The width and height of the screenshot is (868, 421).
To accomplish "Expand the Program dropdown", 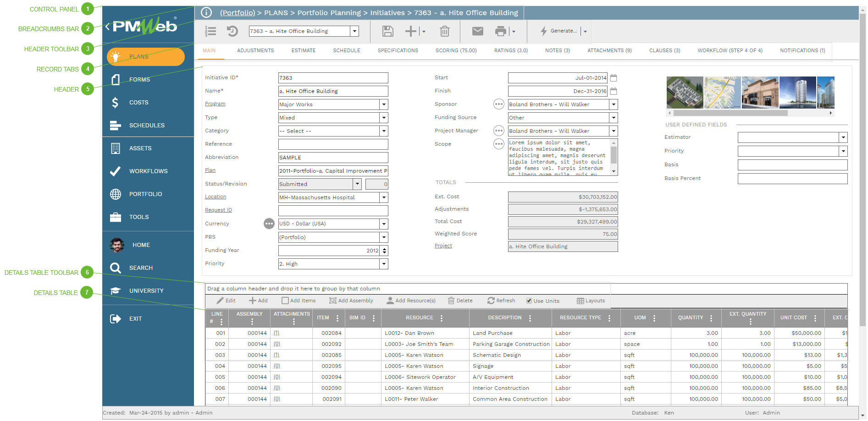I will pyautogui.click(x=384, y=104).
